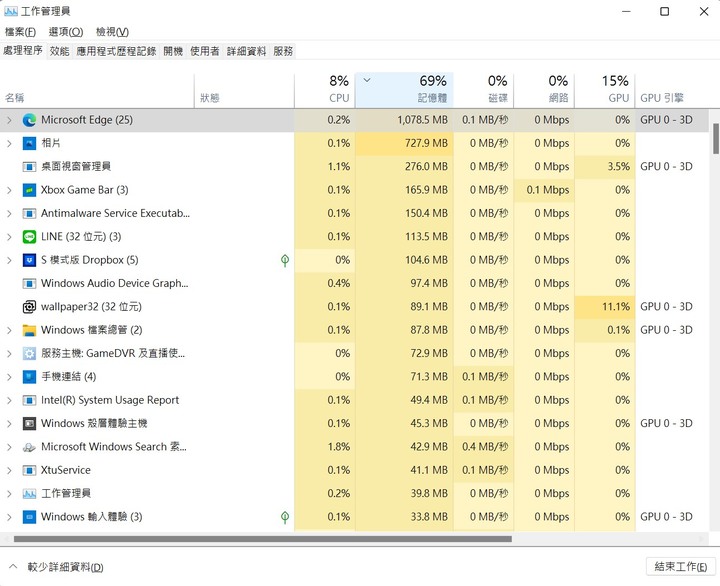Switch to the 使用者 tab
Screen dimensions: 720x586
pos(205,51)
